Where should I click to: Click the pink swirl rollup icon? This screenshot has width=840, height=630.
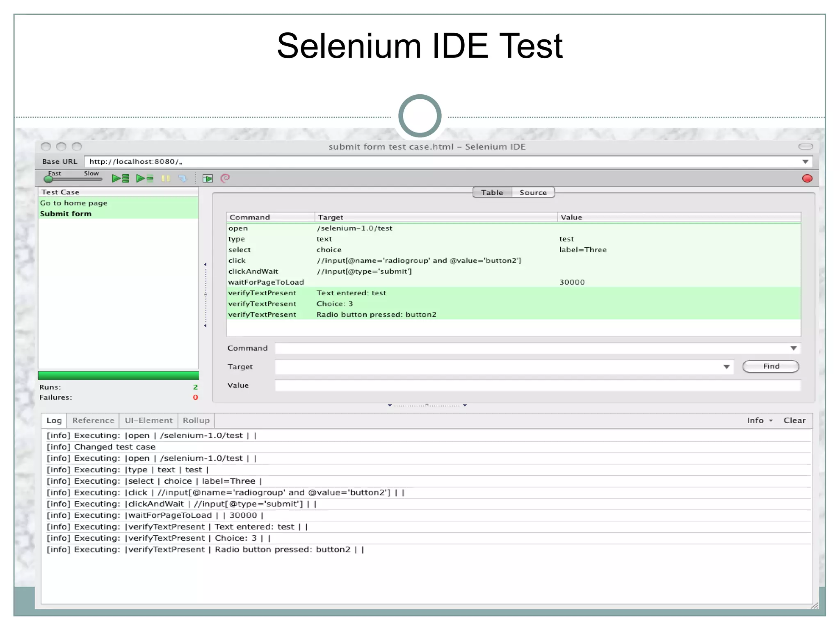click(x=225, y=178)
